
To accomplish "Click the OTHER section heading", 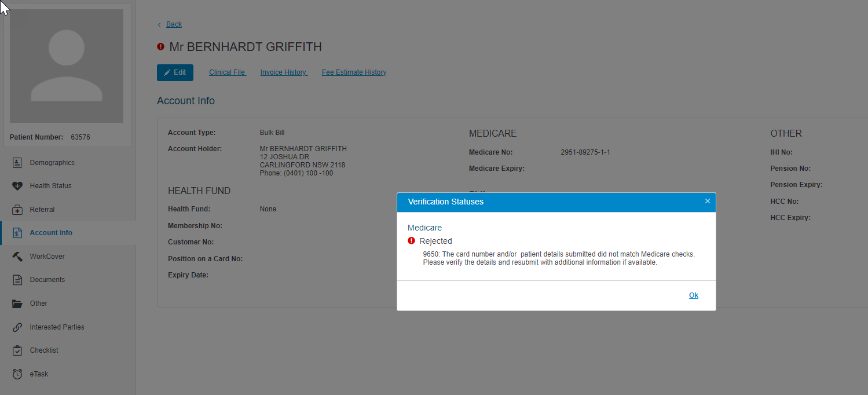I will click(786, 133).
